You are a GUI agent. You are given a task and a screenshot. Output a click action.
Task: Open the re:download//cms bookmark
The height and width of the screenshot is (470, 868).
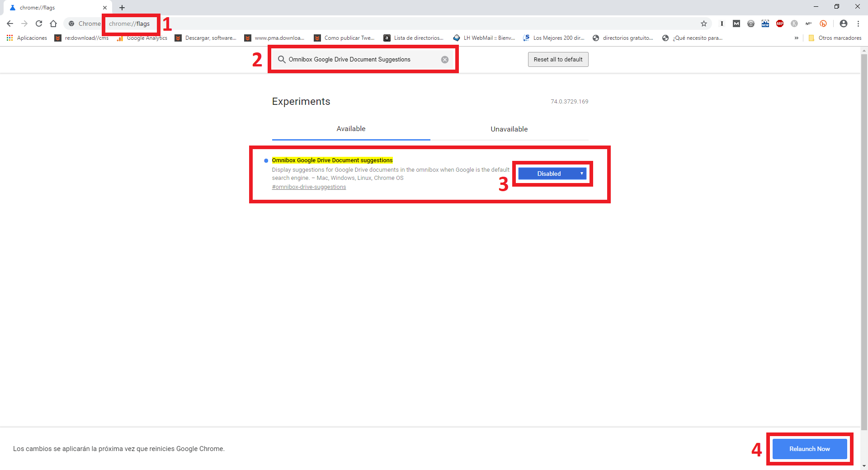pyautogui.click(x=82, y=38)
